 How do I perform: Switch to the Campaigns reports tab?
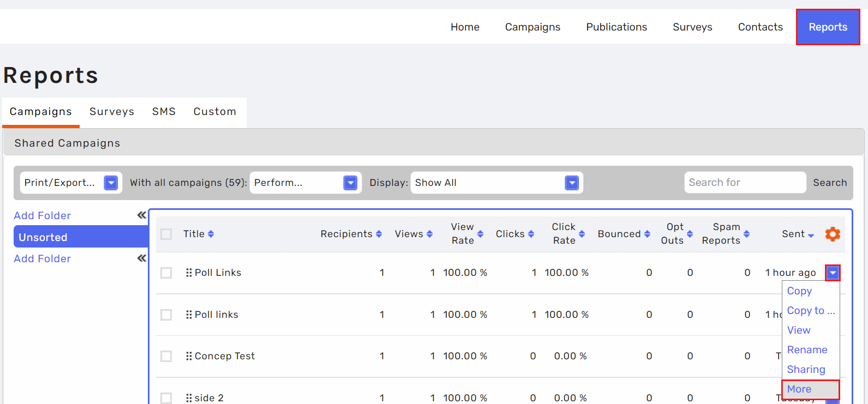41,112
